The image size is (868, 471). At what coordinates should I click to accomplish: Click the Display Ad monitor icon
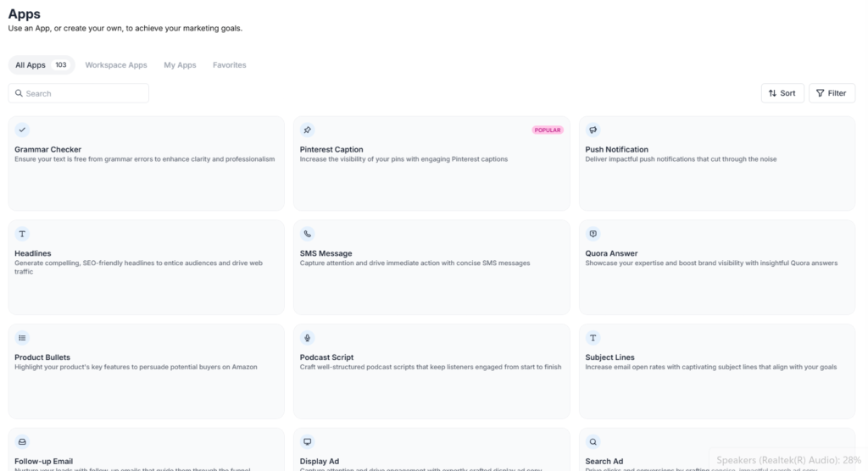(308, 441)
